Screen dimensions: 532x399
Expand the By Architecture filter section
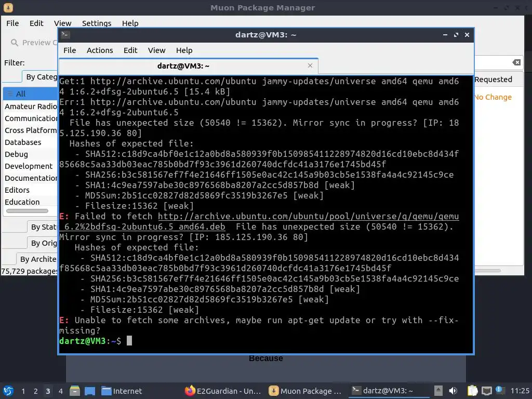pyautogui.click(x=37, y=259)
